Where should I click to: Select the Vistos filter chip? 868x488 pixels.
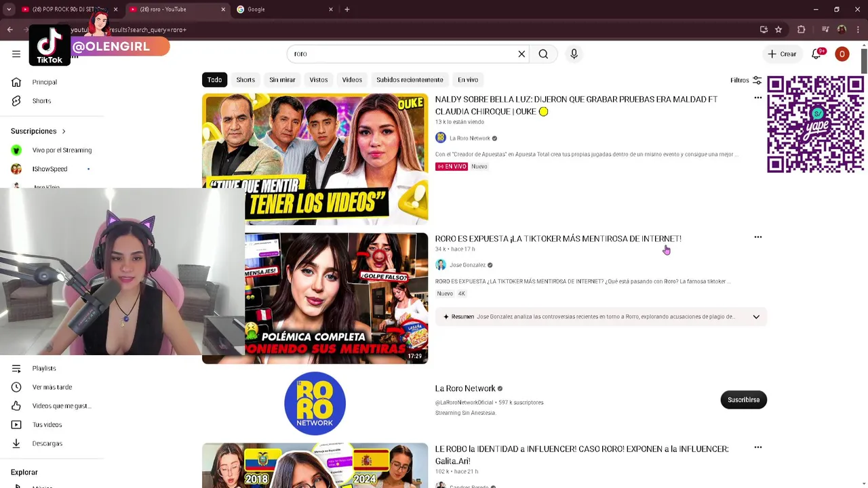point(319,80)
